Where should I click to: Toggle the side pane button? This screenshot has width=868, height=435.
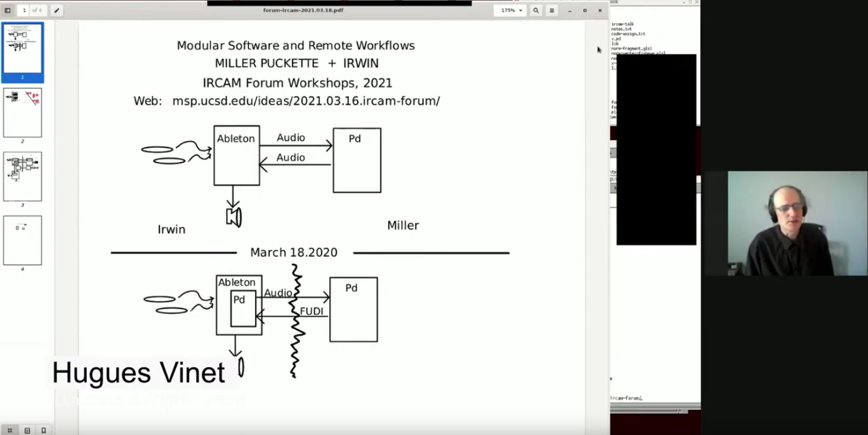(7, 11)
